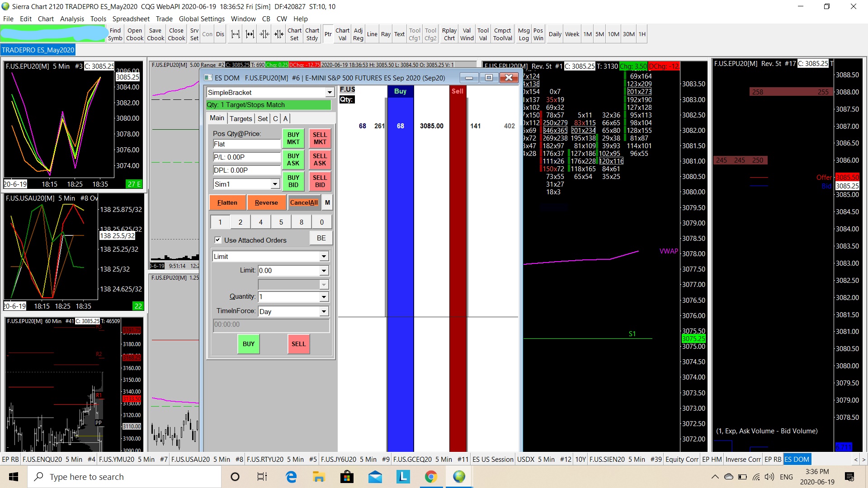868x488 pixels.
Task: Open Microsoft Edge from taskbar
Action: pyautogui.click(x=291, y=477)
